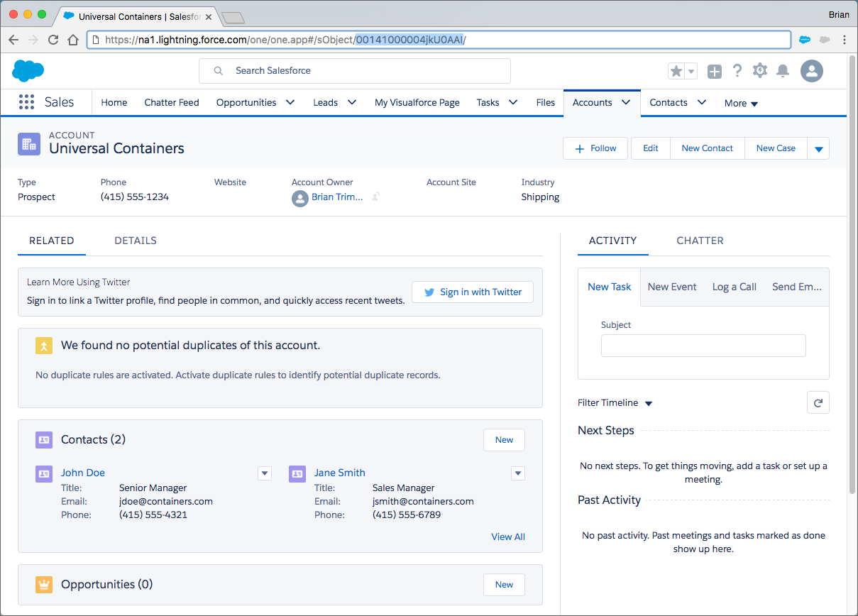The width and height of the screenshot is (858, 616).
Task: Click the New Contact button
Action: tap(708, 148)
